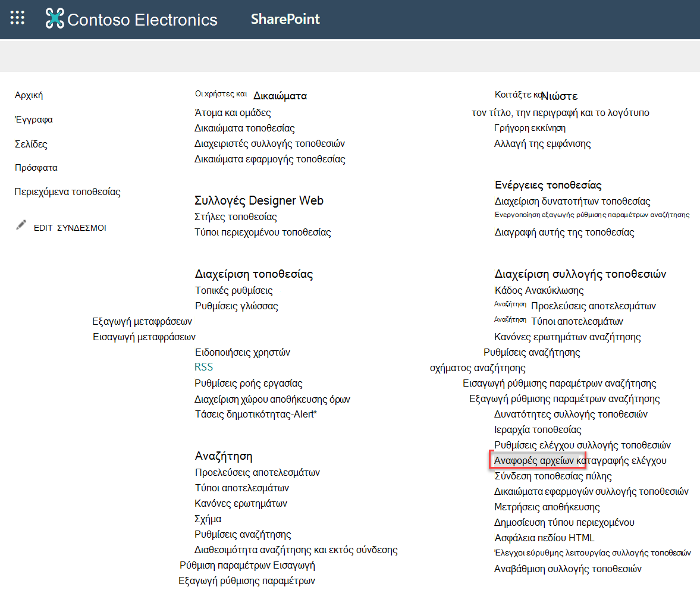Open Διαχειριστές συλλογής τοποθεσιών
The image size is (700, 590).
[269, 144]
